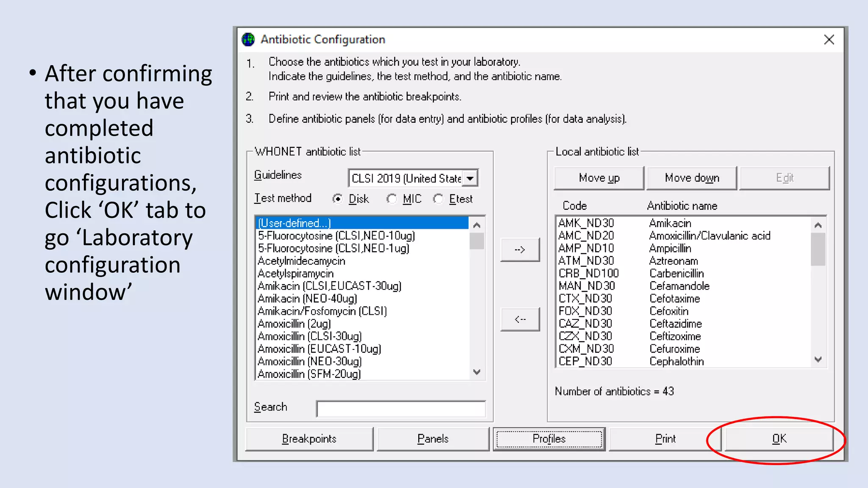Close the Antibiotic Configuration dialog
Viewport: 868px width, 488px height.
pyautogui.click(x=829, y=39)
